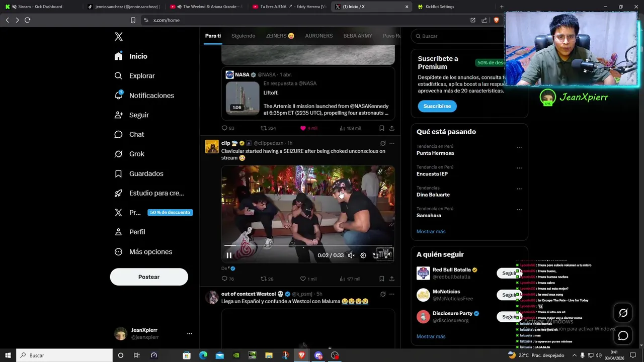Viewport: 644px width, 362px height.
Task: Open Microsoft Edge from taskbar
Action: pyautogui.click(x=203, y=355)
